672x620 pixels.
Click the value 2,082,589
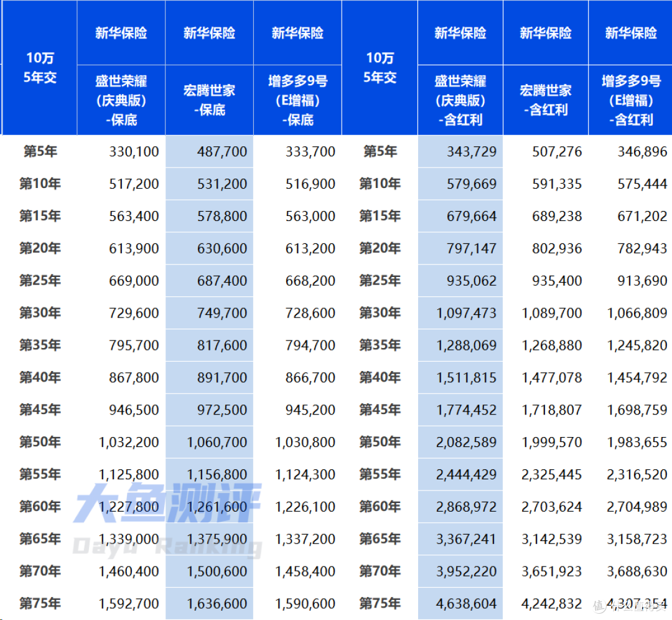coord(466,442)
